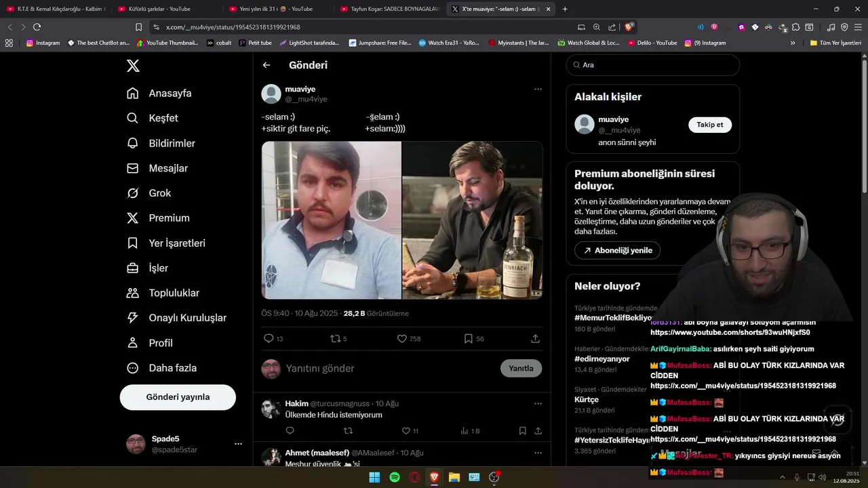
Task: Close the X'te muaviye tab
Action: click(x=548, y=9)
